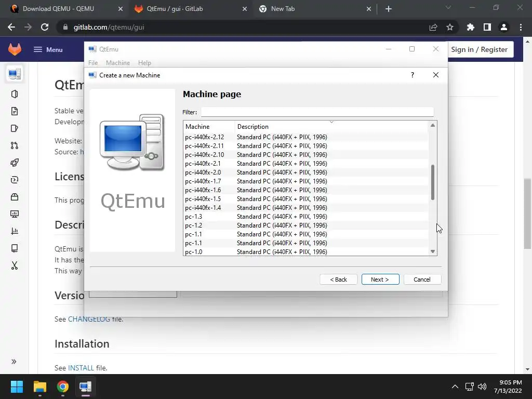Image resolution: width=532 pixels, height=399 pixels.
Task: Open the QtEmu File menu
Action: click(93, 63)
